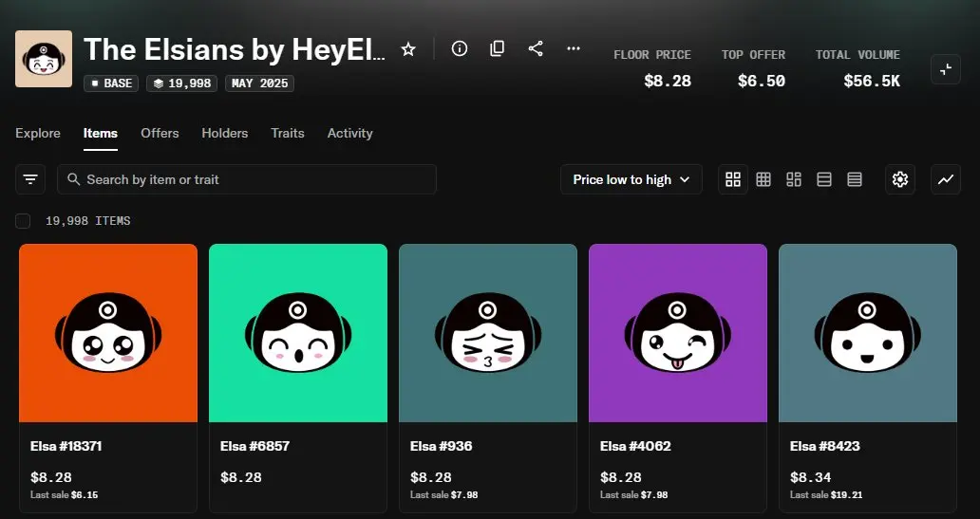Click the Elsians collection avatar
The image size is (980, 519).
coord(44,59)
